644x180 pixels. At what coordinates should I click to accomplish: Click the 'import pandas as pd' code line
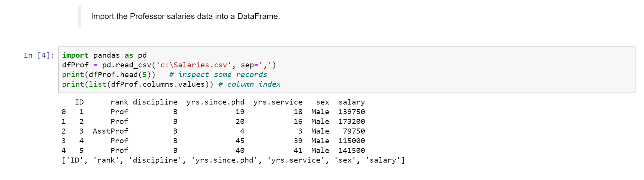[x=104, y=55]
